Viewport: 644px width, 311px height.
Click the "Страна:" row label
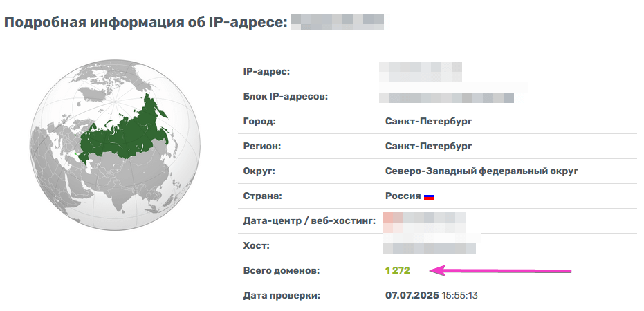(262, 196)
